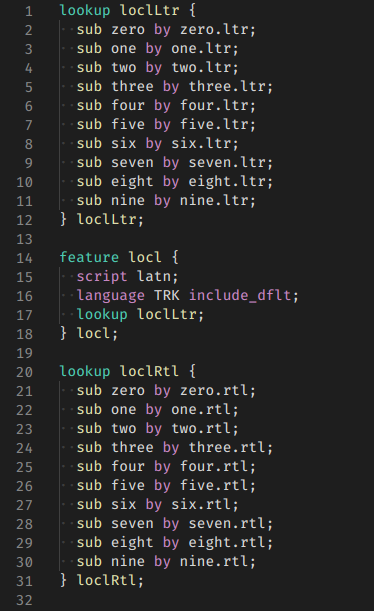Click 'loclRtl' lookup name on line 20
Viewport: 374px width, 611px height.
point(149,371)
